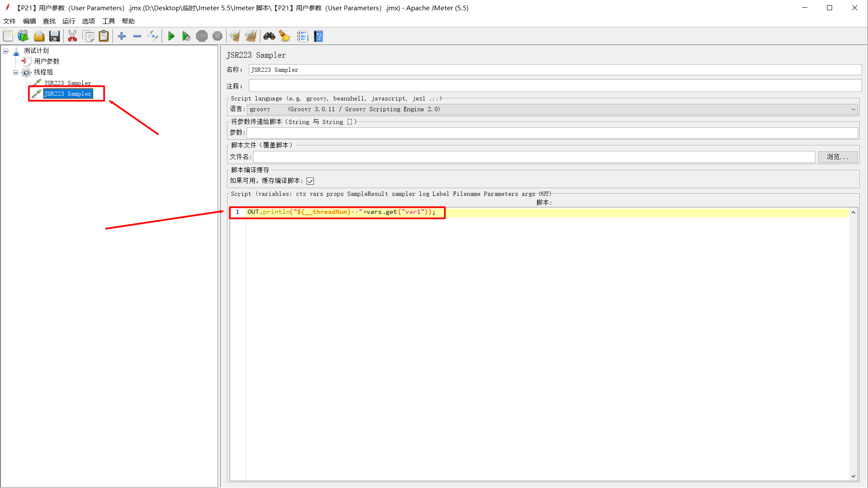Open the 帮助 menu
Image resolution: width=868 pixels, height=488 pixels.
[128, 21]
